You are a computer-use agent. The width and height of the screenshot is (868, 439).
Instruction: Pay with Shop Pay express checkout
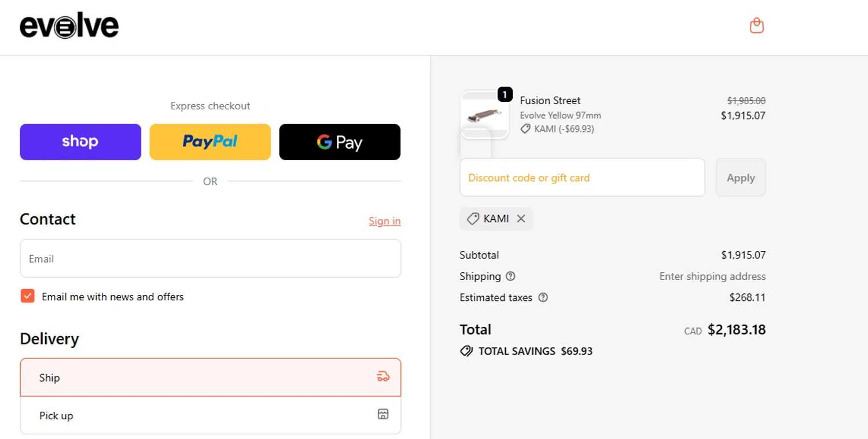(x=80, y=142)
